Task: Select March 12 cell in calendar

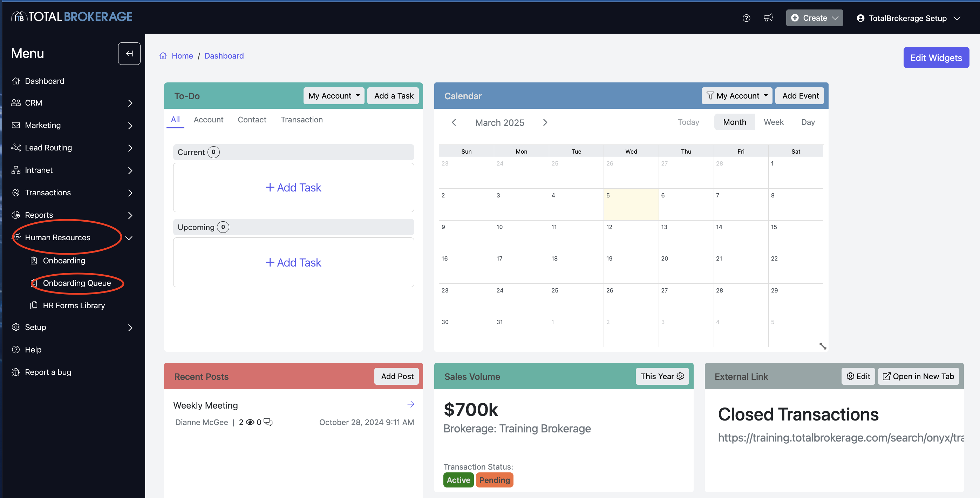Action: click(631, 237)
